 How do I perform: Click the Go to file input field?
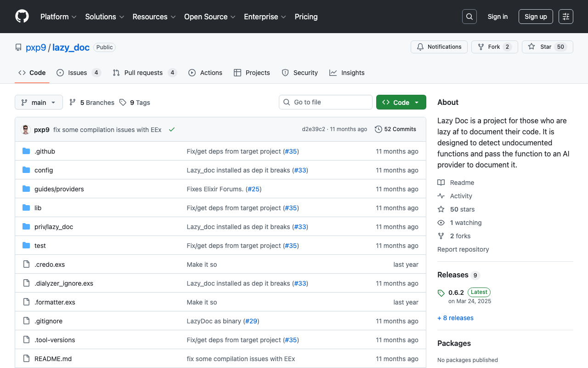325,102
